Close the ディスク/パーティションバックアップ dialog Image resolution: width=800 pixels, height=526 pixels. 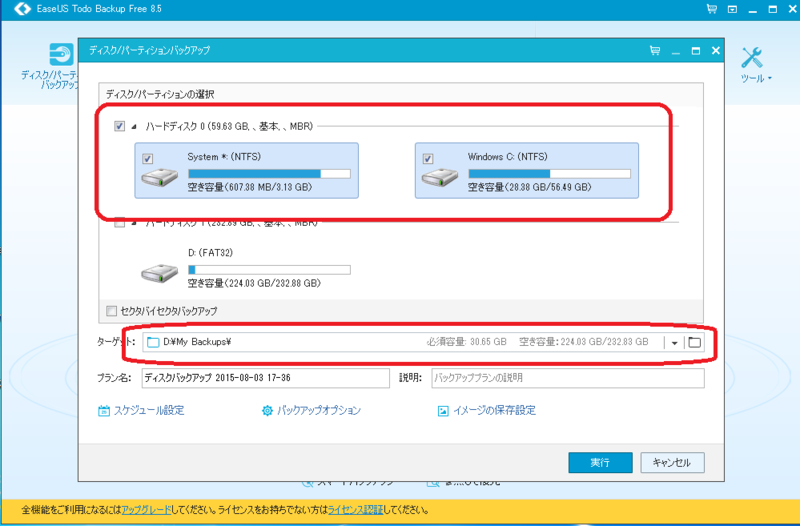(x=715, y=51)
